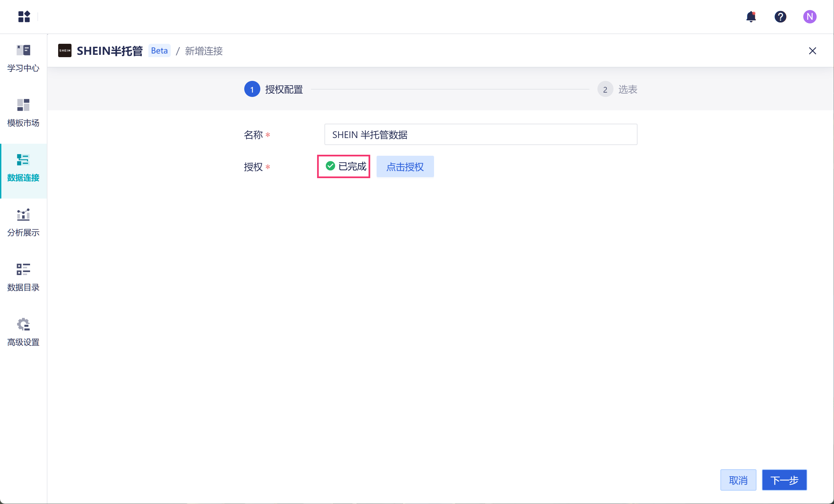Open the app grid launcher icon
Image resolution: width=834 pixels, height=504 pixels.
(24, 17)
